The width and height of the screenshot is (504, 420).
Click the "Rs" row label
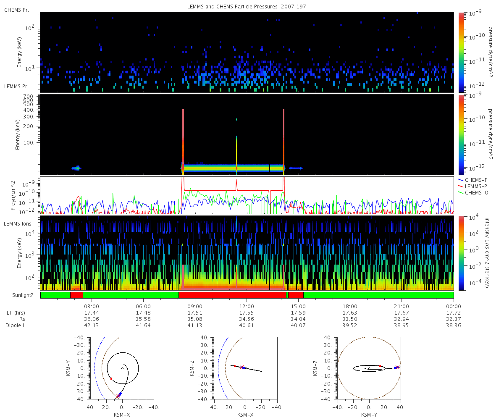(22, 319)
